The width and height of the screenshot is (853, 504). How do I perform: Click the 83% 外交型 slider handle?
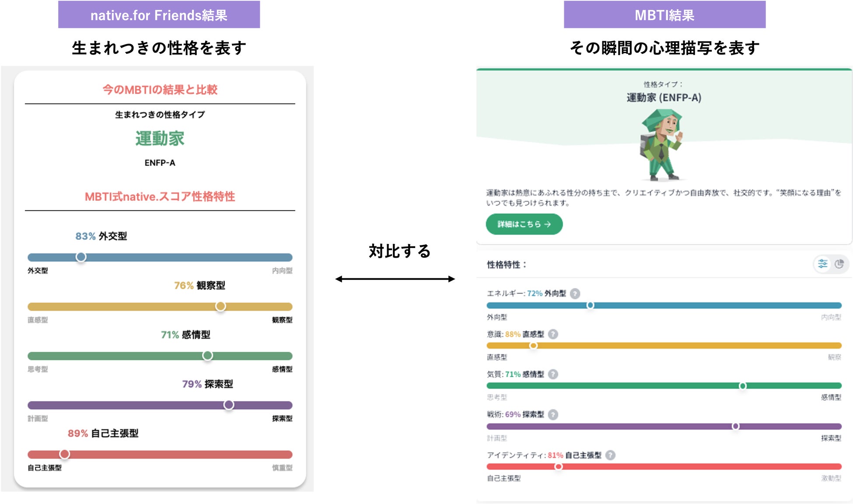point(81,257)
